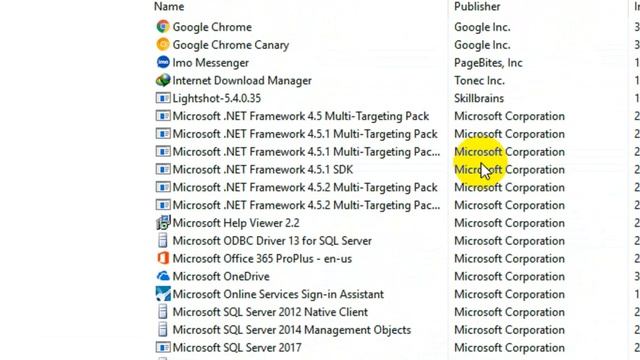Click the .NET Framework 4.5.1 SDK icon
Image resolution: width=640 pixels, height=360 pixels.
[x=163, y=169]
